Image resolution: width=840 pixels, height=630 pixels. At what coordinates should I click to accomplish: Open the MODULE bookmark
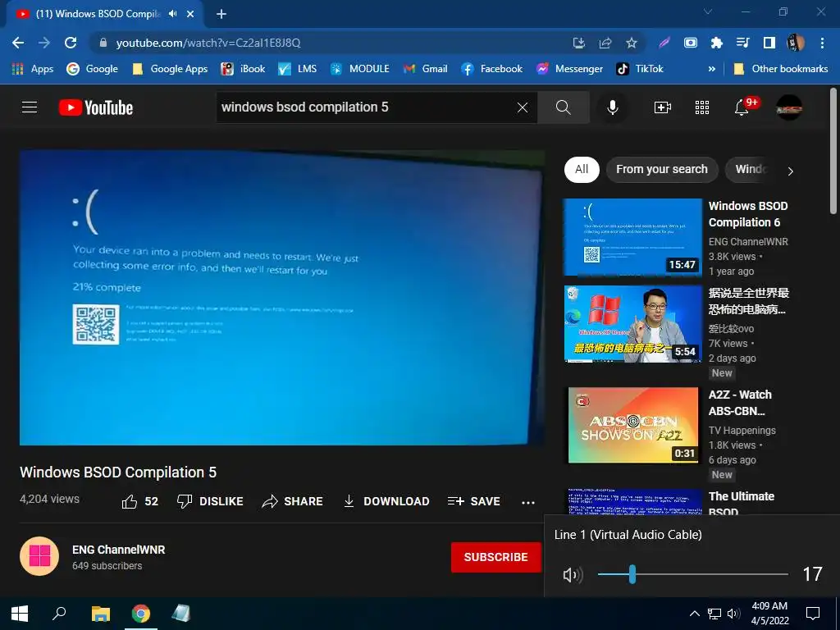(x=359, y=69)
